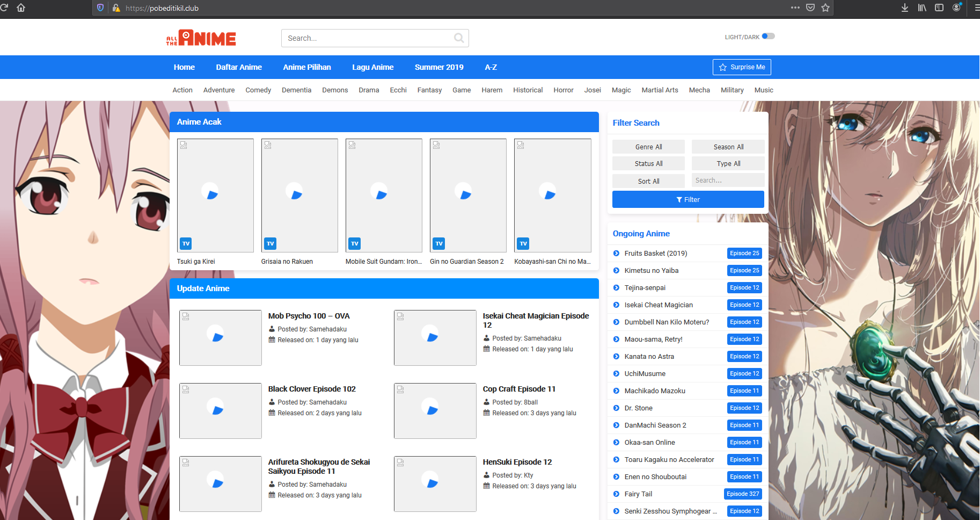This screenshot has width=980, height=520.
Task: Click Episode 327 badge for Fairy Tail
Action: tap(743, 494)
